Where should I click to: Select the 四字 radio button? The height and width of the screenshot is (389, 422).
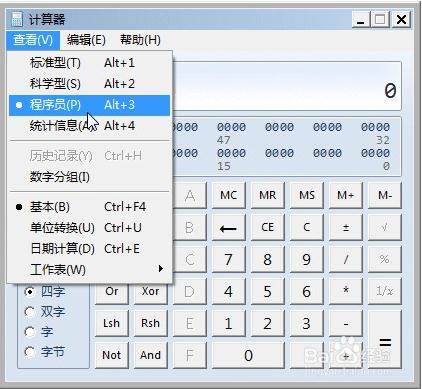point(30,292)
